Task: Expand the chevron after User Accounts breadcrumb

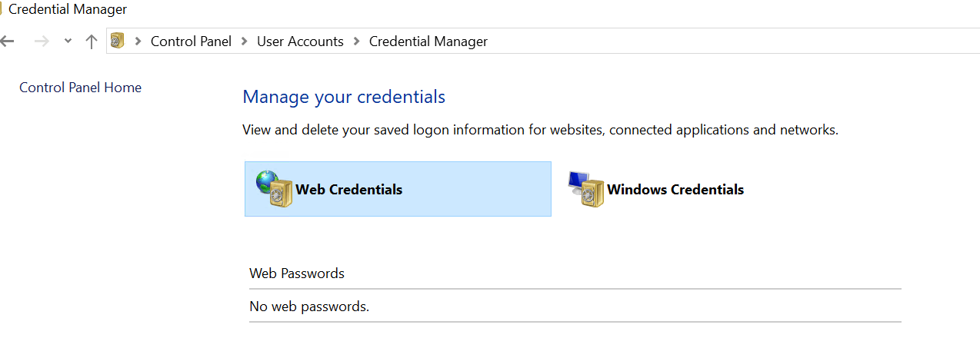Action: 357,41
